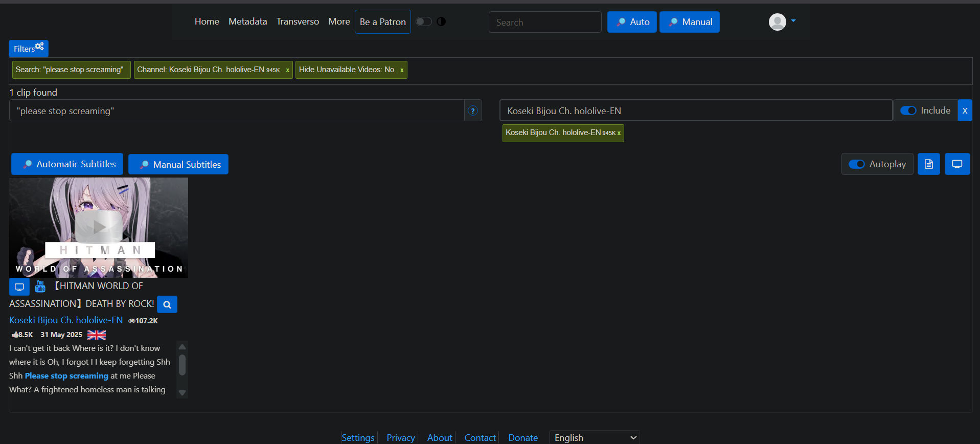Click the Automatic Subtitles button
This screenshot has height=444, width=980.
point(67,164)
